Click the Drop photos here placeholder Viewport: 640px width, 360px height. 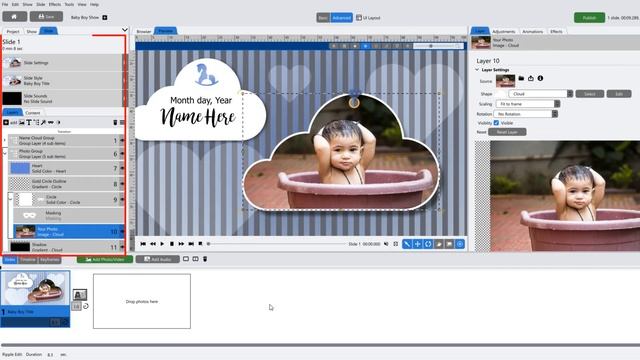(142, 301)
